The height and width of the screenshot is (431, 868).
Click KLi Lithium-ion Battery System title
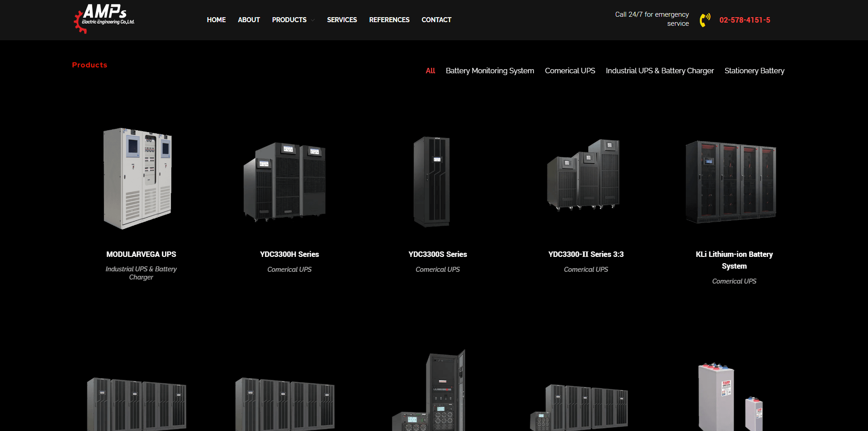(x=734, y=260)
